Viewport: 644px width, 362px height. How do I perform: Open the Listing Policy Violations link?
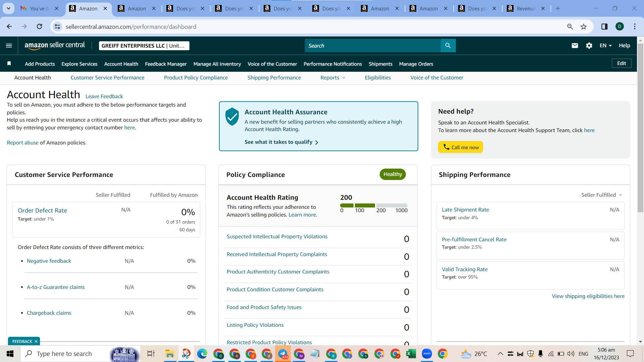tap(255, 325)
